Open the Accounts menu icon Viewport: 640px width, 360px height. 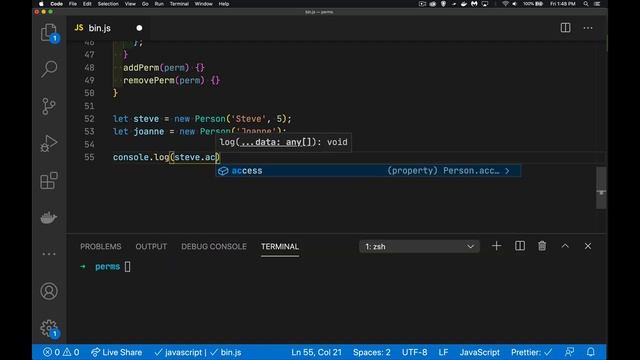point(49,291)
